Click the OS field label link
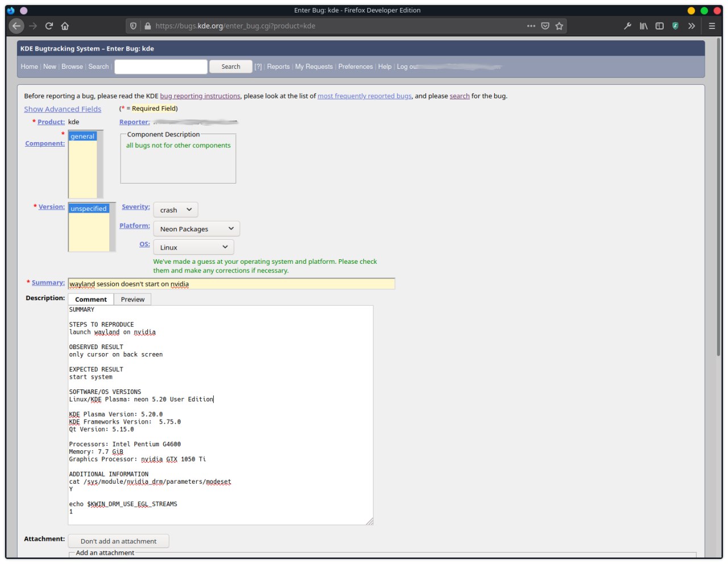This screenshot has height=564, width=728. (145, 244)
